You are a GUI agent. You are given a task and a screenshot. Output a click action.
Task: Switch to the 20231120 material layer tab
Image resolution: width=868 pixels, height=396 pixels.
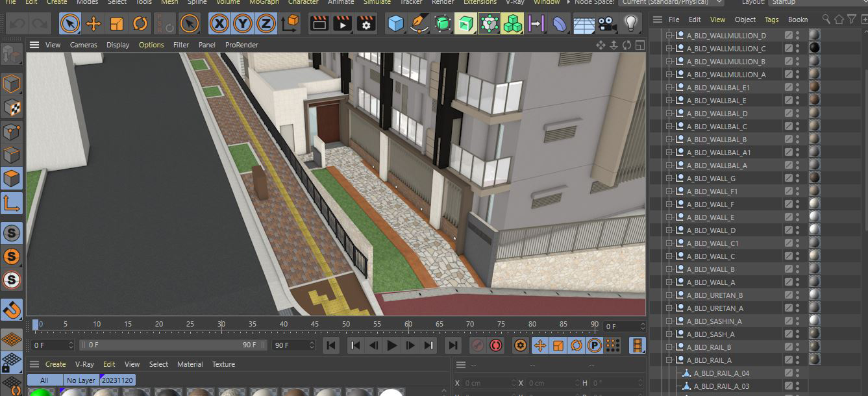tap(118, 380)
